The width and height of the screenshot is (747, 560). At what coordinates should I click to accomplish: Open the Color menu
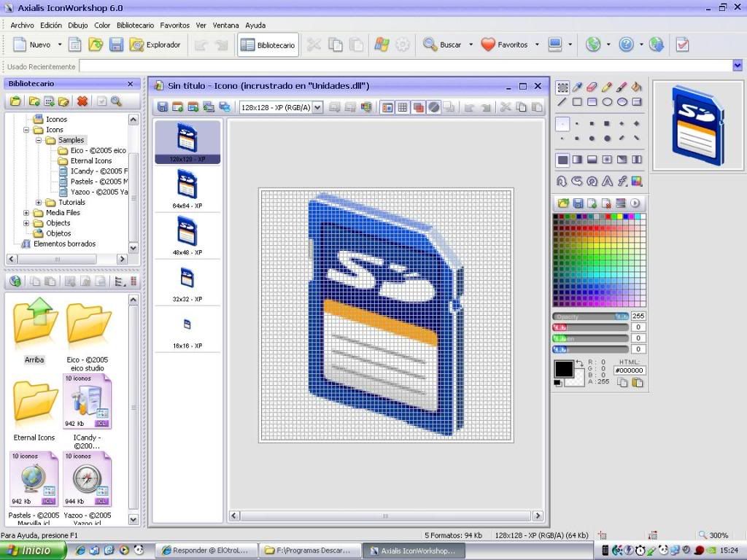coord(102,26)
